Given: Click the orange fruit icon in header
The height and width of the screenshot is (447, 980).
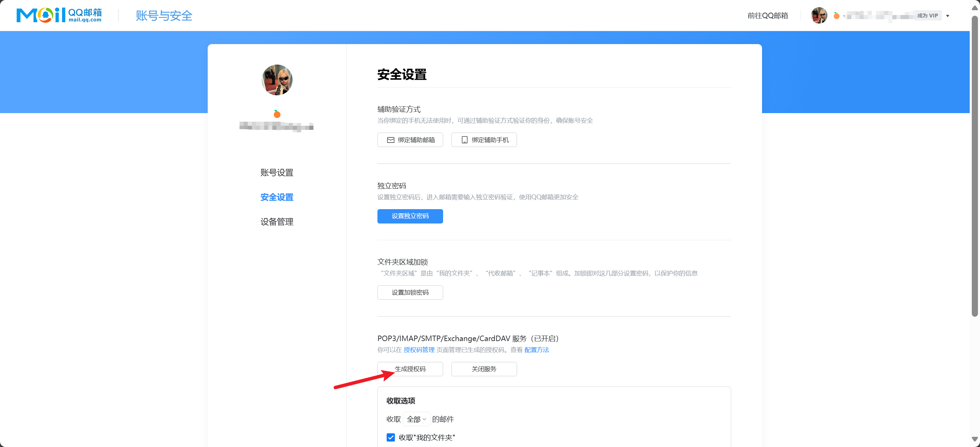Looking at the screenshot, I should [x=836, y=16].
